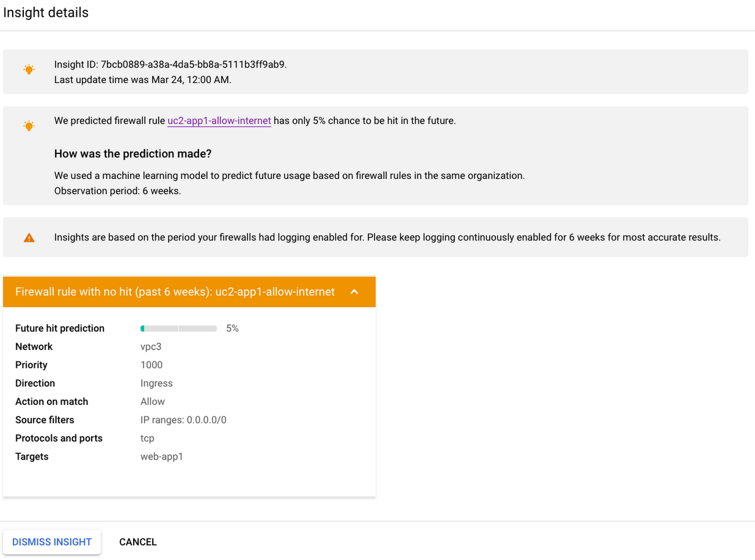Screen dimensions: 755x560
Task: Click the Future hit prediction progress bar
Action: (179, 328)
